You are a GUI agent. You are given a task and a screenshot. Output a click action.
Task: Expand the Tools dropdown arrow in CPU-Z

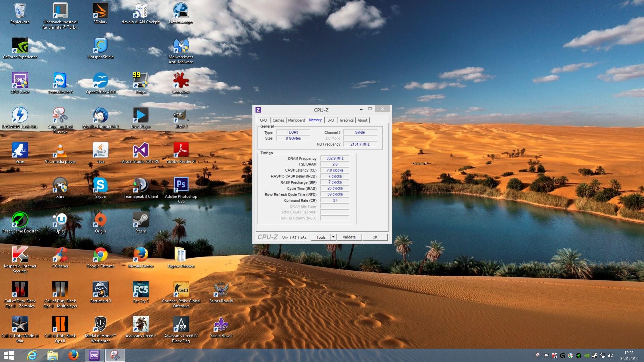333,237
